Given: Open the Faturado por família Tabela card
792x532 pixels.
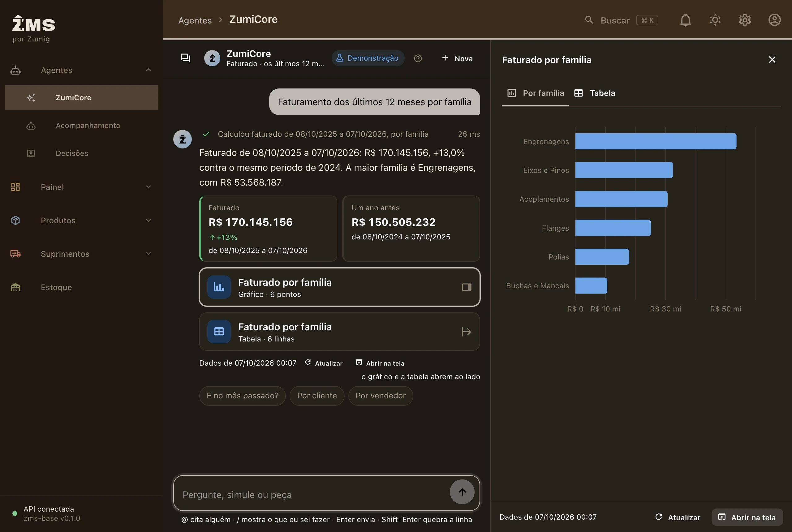Looking at the screenshot, I should tap(339, 332).
